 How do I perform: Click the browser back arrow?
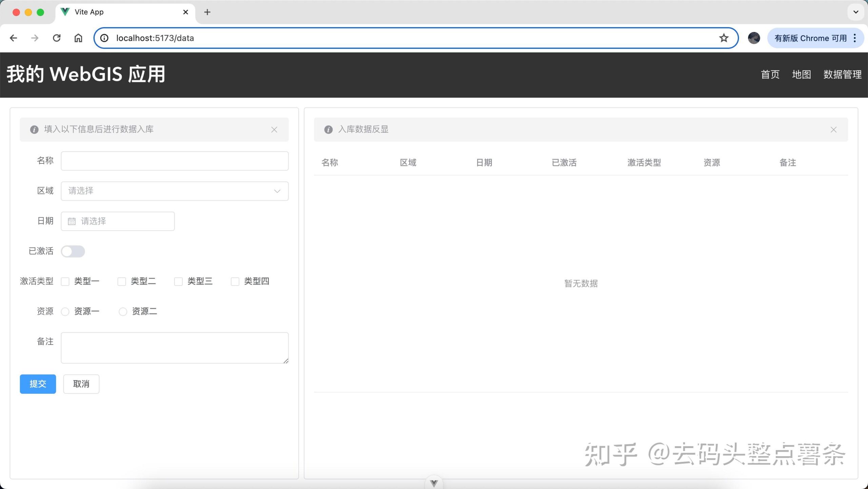point(14,38)
